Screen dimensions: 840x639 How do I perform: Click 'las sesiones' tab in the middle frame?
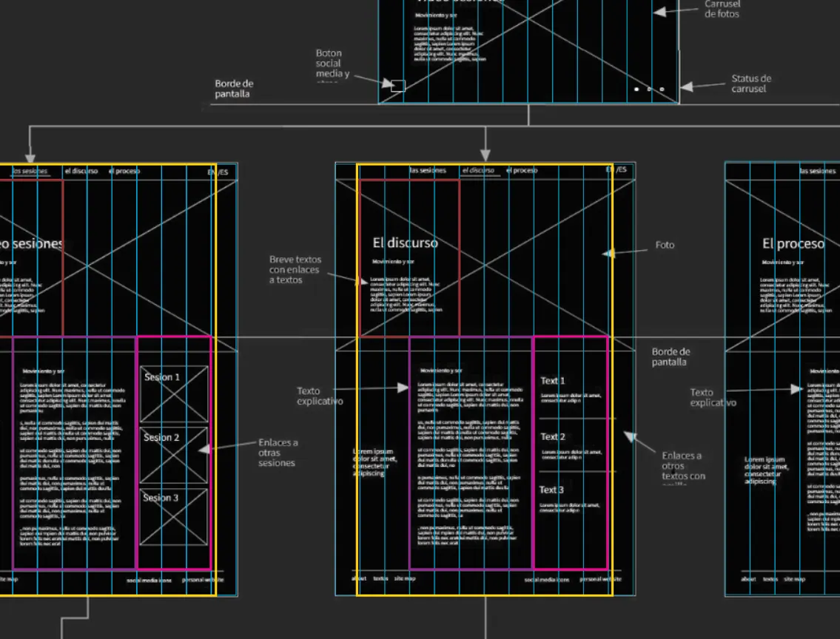pyautogui.click(x=428, y=171)
